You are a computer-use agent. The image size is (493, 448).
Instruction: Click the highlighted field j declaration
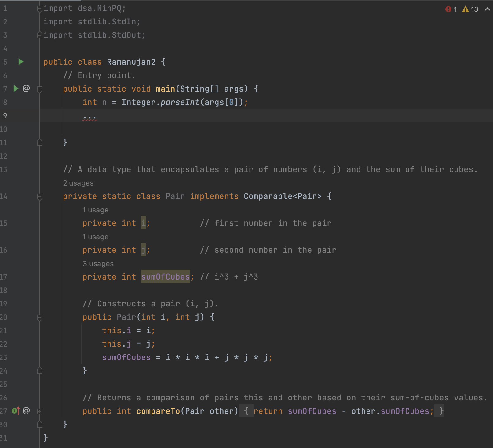point(143,250)
